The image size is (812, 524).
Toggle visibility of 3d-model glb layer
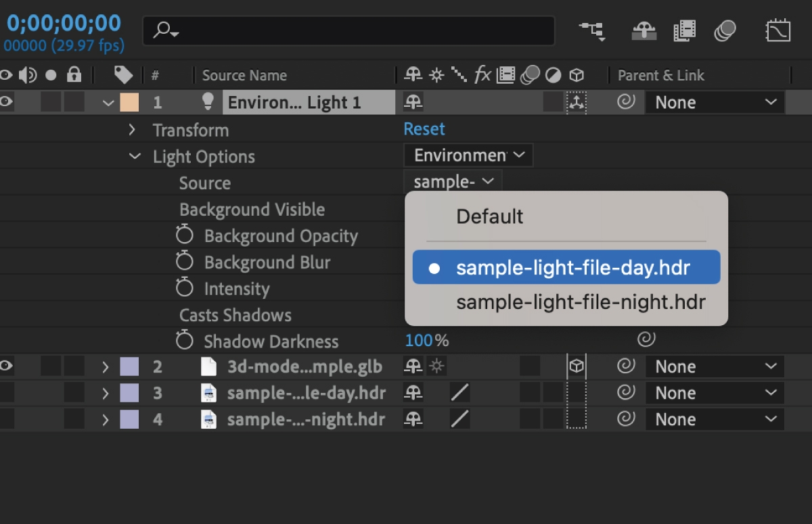tap(7, 366)
